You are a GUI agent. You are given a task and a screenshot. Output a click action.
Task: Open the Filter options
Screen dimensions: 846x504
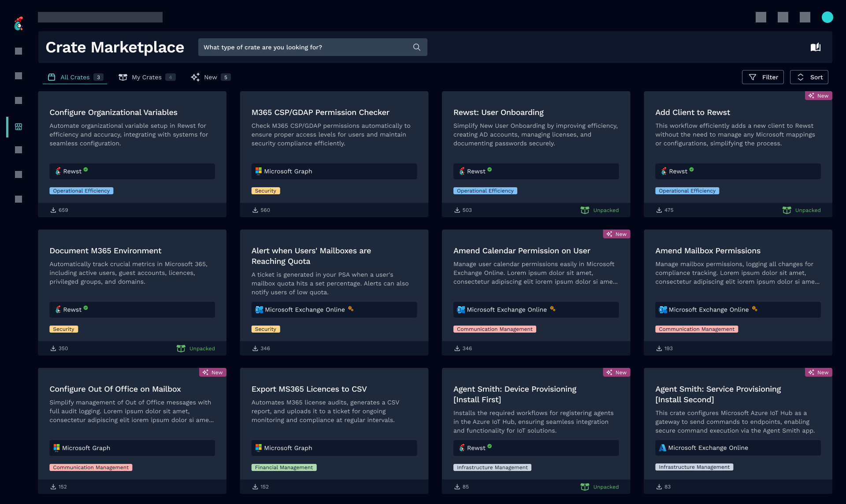(763, 77)
